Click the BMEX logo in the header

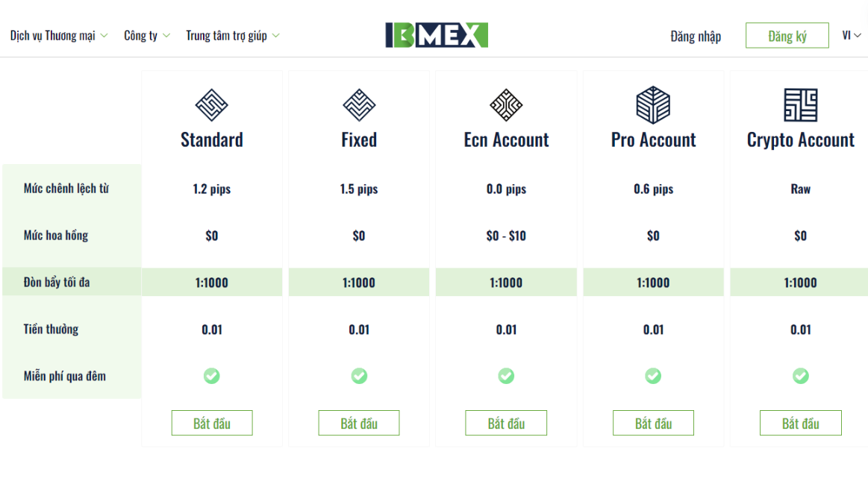pyautogui.click(x=434, y=34)
